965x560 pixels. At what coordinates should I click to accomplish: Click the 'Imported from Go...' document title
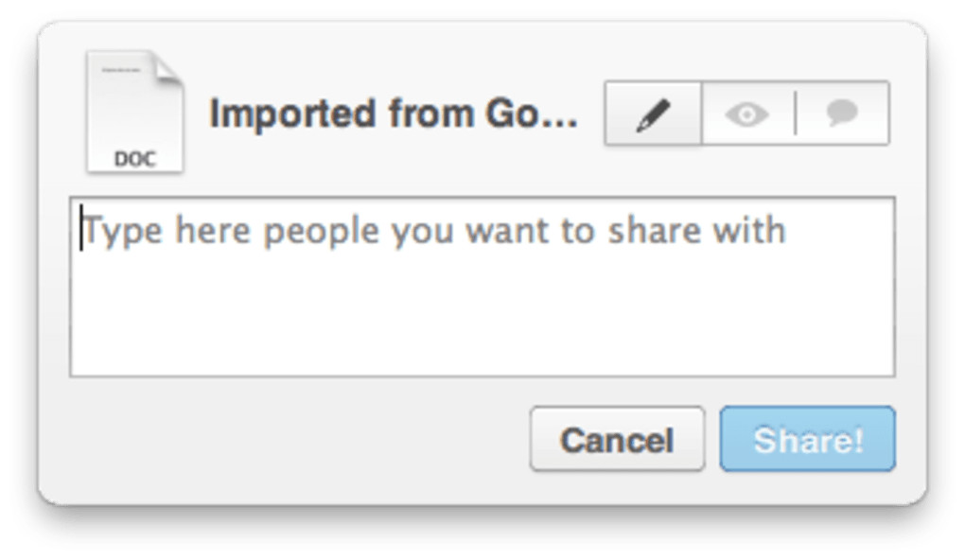point(393,114)
